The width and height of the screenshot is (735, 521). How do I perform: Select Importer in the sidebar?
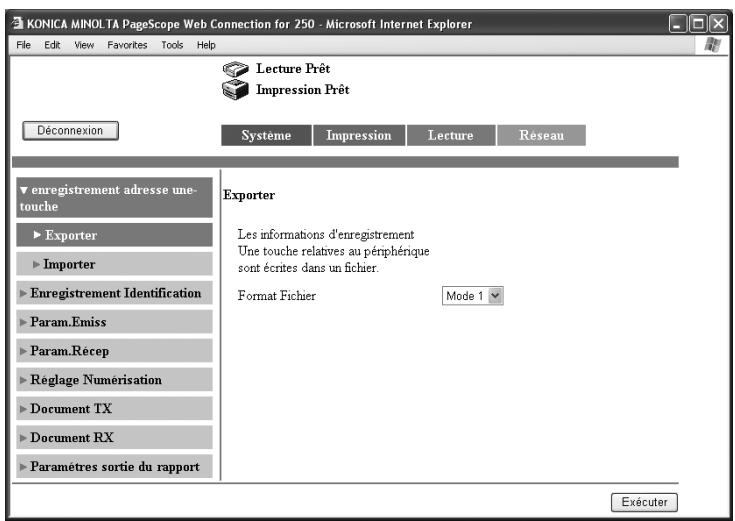(114, 264)
